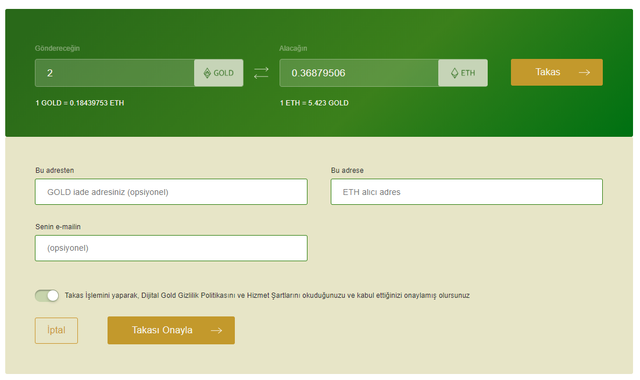Focus the send amount field showing 2
The image size is (640, 380).
coord(115,73)
